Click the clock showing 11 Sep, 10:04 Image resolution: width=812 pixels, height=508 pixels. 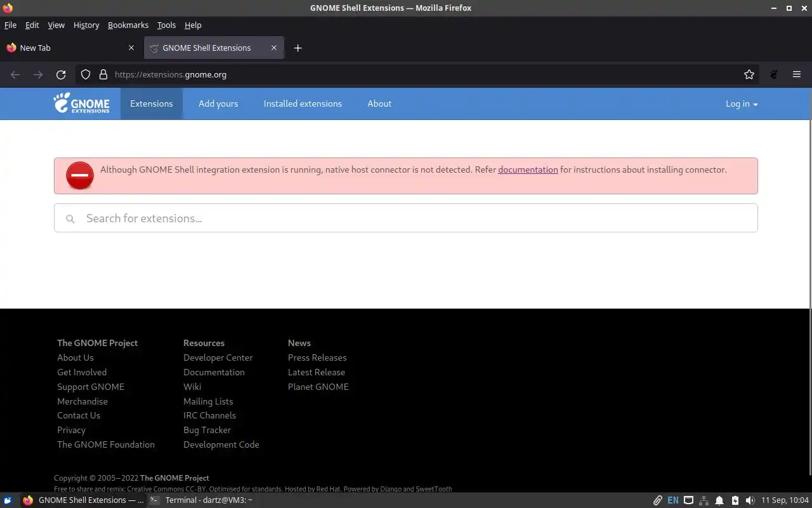pyautogui.click(x=785, y=500)
